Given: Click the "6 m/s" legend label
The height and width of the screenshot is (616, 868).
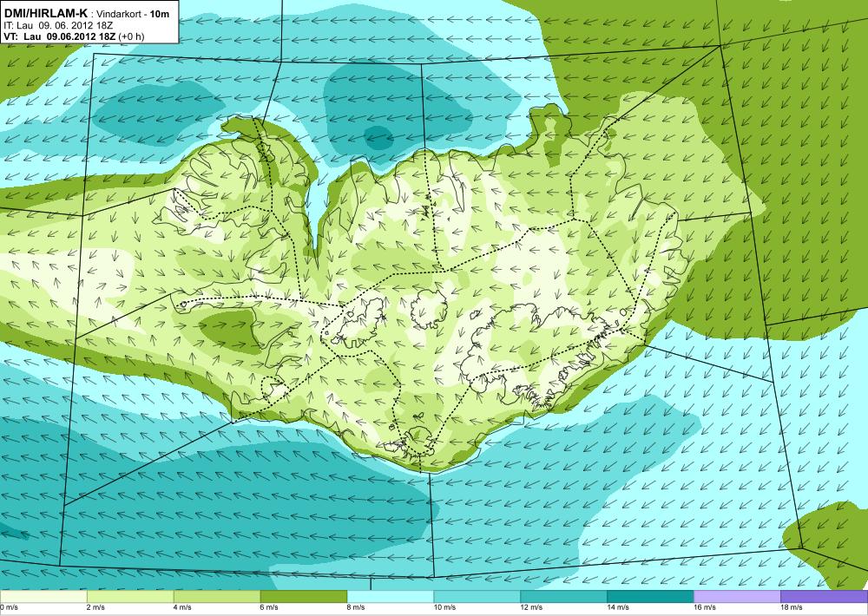Looking at the screenshot, I should (270, 607).
